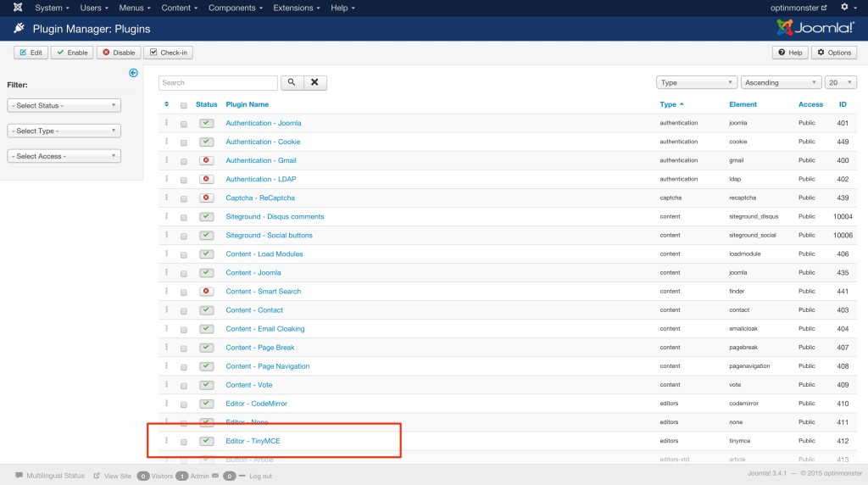Disable Authentication - Joomla via its status icon
The image size is (868, 485).
207,123
